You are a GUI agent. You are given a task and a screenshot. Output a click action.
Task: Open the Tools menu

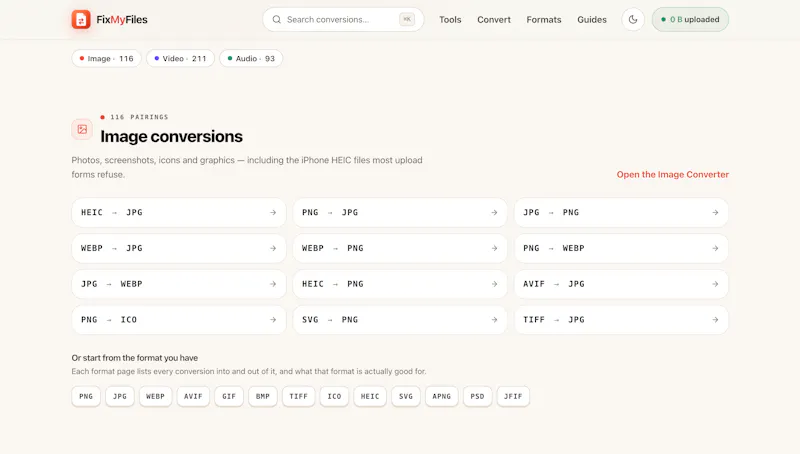tap(450, 19)
